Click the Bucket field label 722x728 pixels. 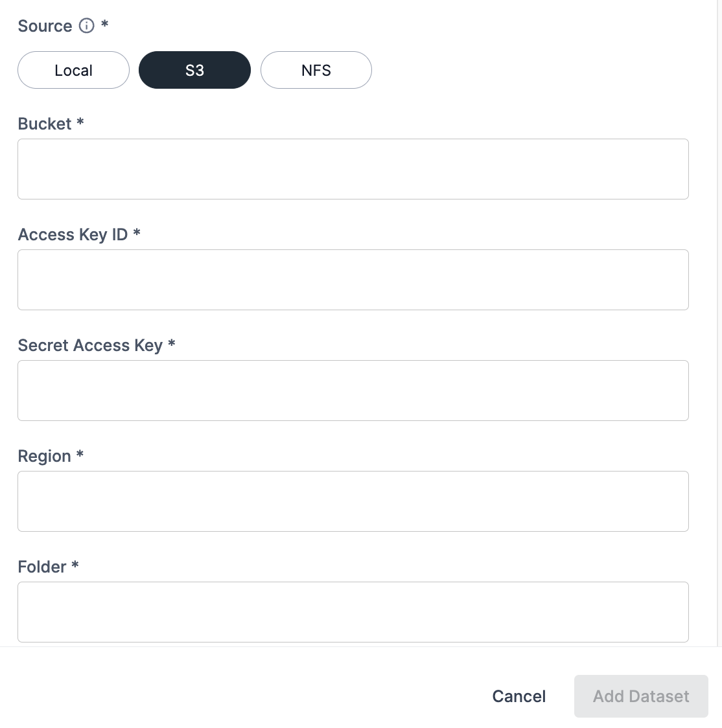(x=44, y=124)
